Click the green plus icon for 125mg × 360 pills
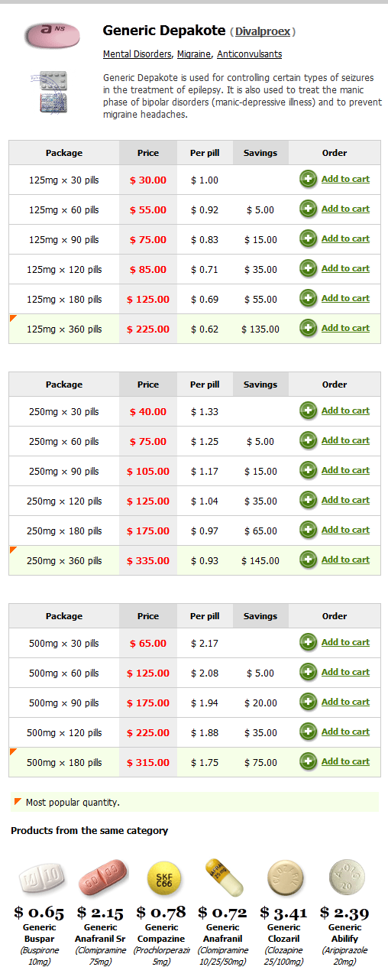 308,329
